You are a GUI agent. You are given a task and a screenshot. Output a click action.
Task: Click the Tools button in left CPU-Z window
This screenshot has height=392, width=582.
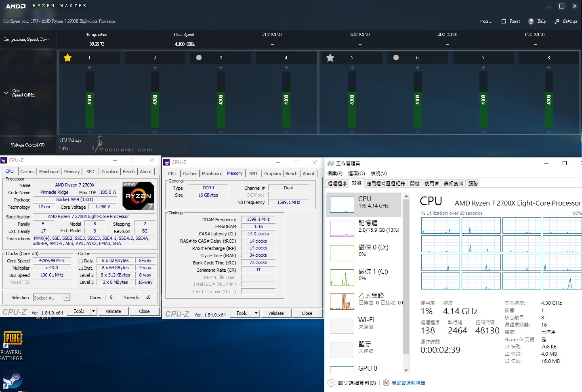click(79, 311)
